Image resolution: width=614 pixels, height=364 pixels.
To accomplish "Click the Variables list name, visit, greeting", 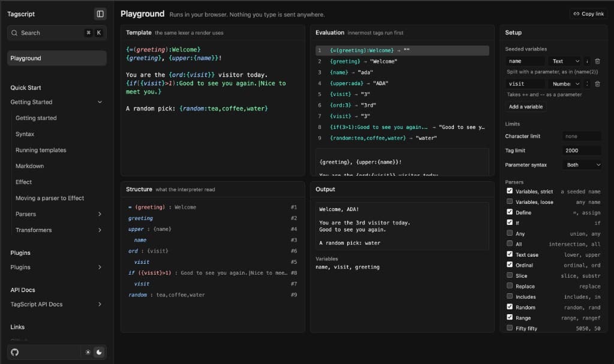I will [347, 267].
